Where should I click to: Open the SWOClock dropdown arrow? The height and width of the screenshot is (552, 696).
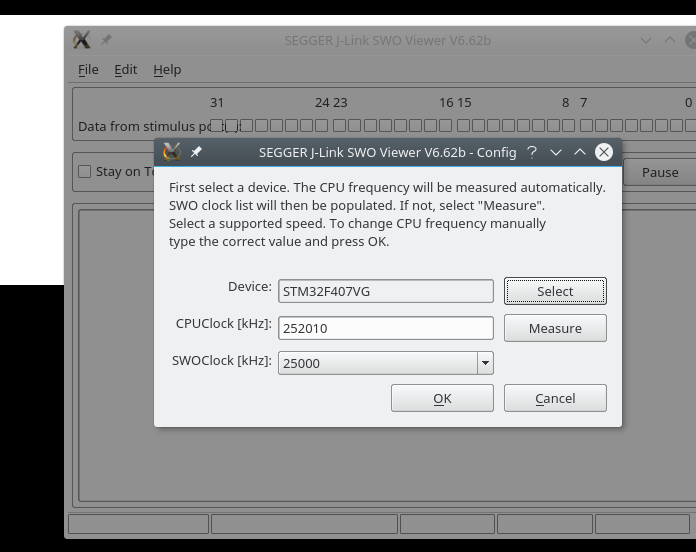click(x=485, y=363)
